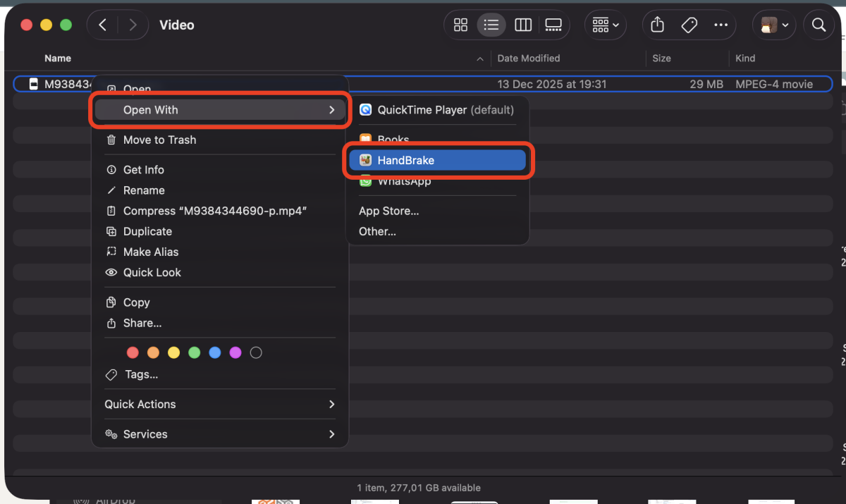Screen dimensions: 846x504
Task: Choose Get Info from the context menu
Action: (144, 169)
